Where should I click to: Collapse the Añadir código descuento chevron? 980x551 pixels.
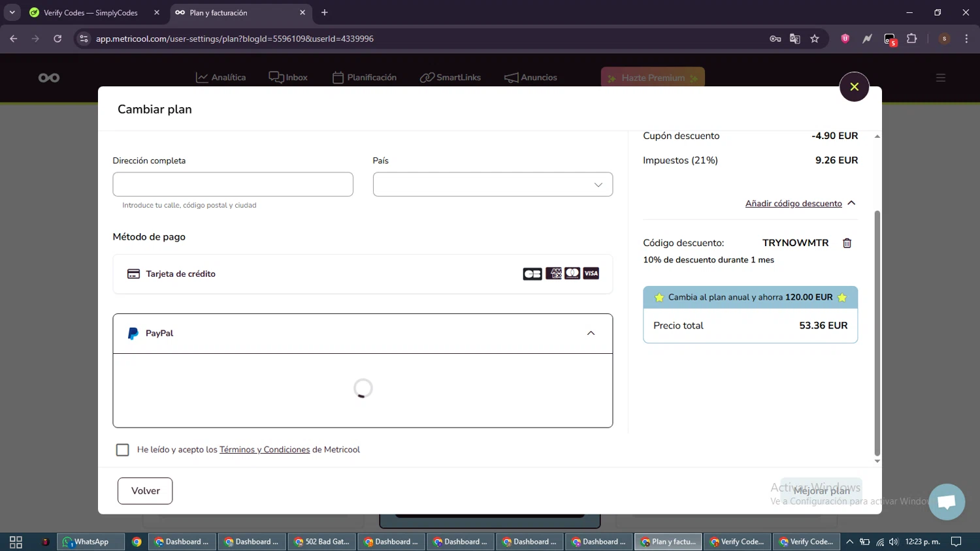851,203
